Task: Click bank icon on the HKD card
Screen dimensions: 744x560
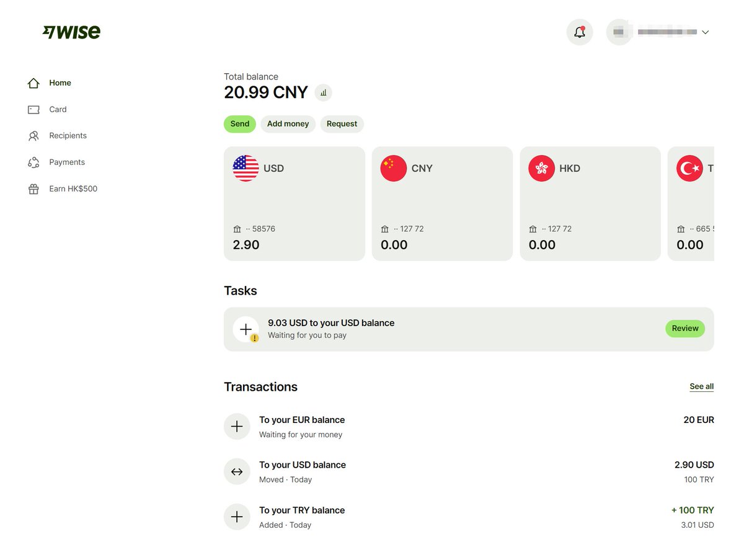Action: 533,229
